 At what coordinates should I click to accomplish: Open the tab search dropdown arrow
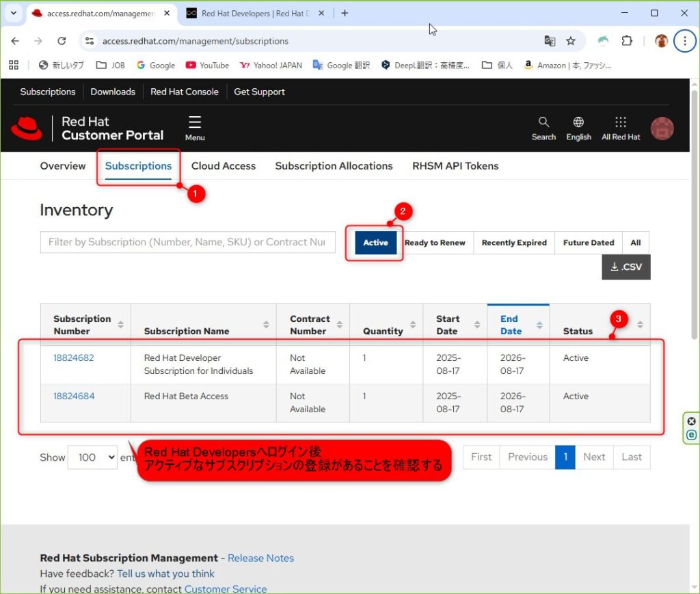coord(14,13)
